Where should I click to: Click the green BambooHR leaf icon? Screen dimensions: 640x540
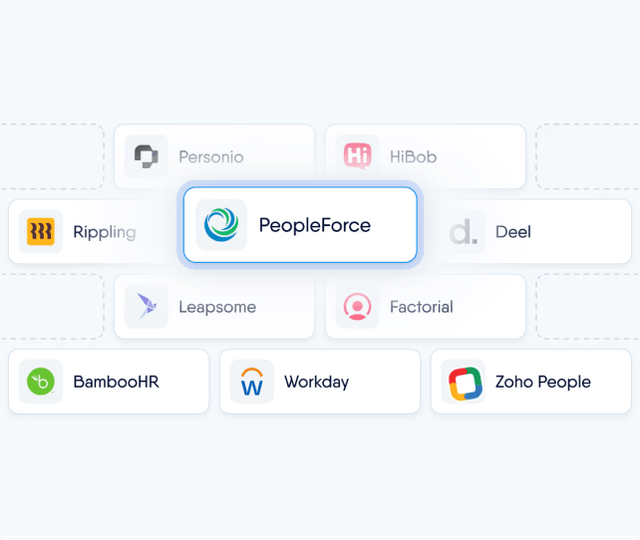41,382
